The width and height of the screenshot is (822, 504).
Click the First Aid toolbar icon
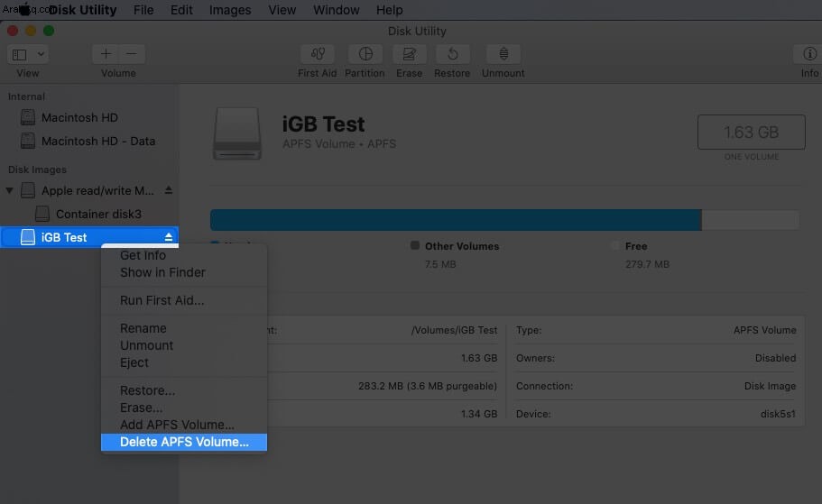318,53
